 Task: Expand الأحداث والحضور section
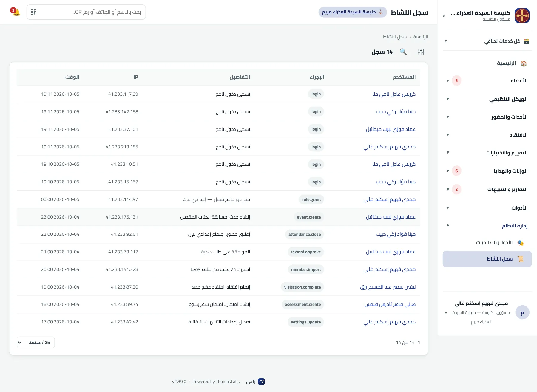pyautogui.click(x=487, y=117)
